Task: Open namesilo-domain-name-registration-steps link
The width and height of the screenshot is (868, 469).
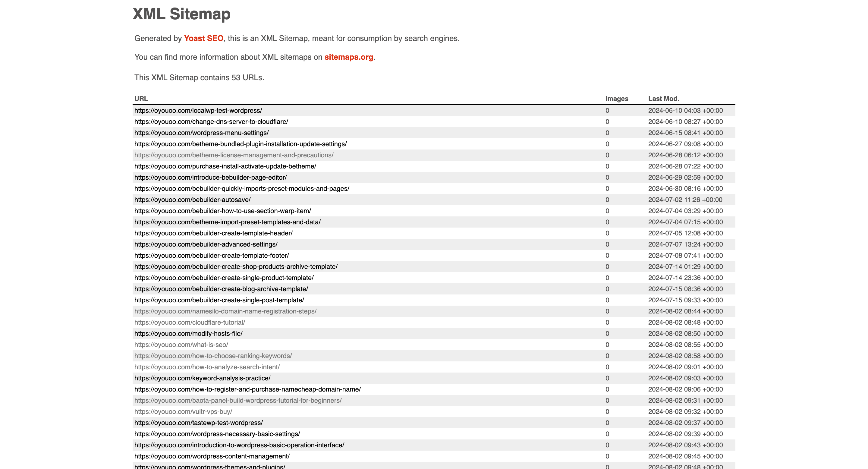Action: tap(225, 311)
